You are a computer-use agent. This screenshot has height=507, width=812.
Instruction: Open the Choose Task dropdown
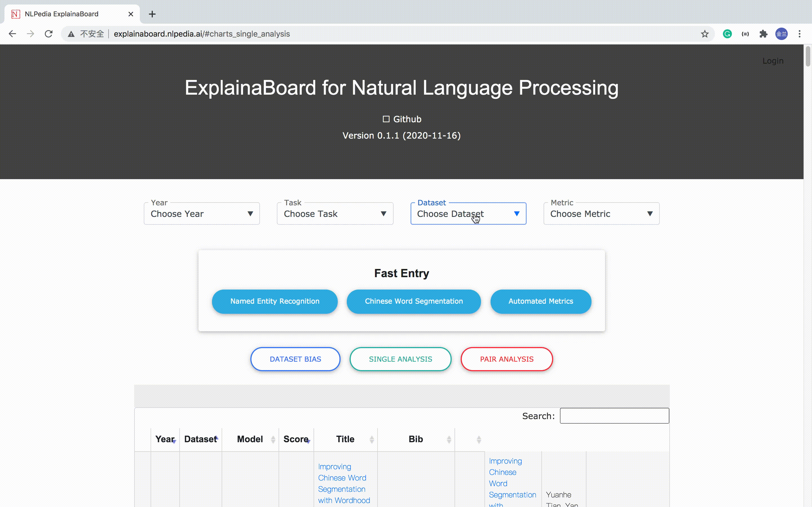pyautogui.click(x=335, y=214)
